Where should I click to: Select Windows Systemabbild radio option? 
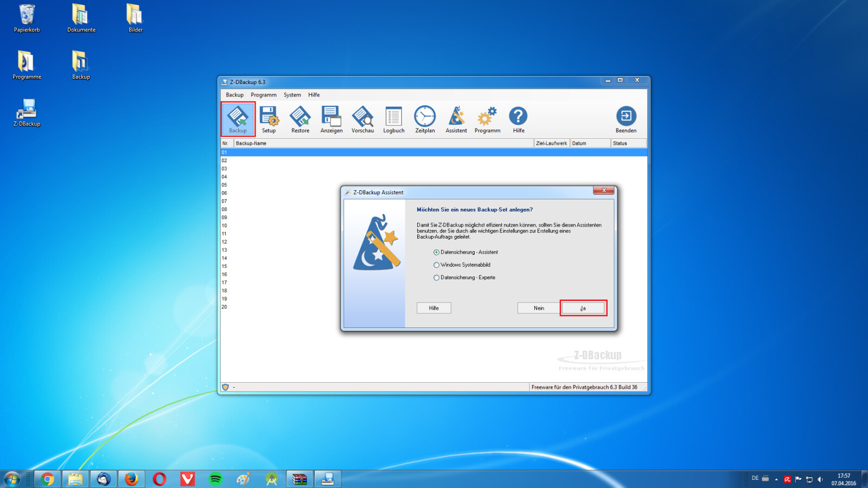(x=437, y=265)
